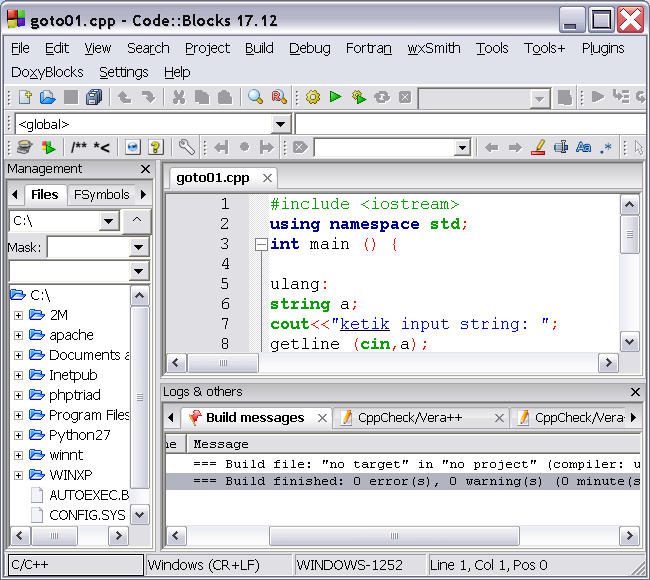
Task: Click the green Run arrow icon
Action: pyautogui.click(x=335, y=97)
